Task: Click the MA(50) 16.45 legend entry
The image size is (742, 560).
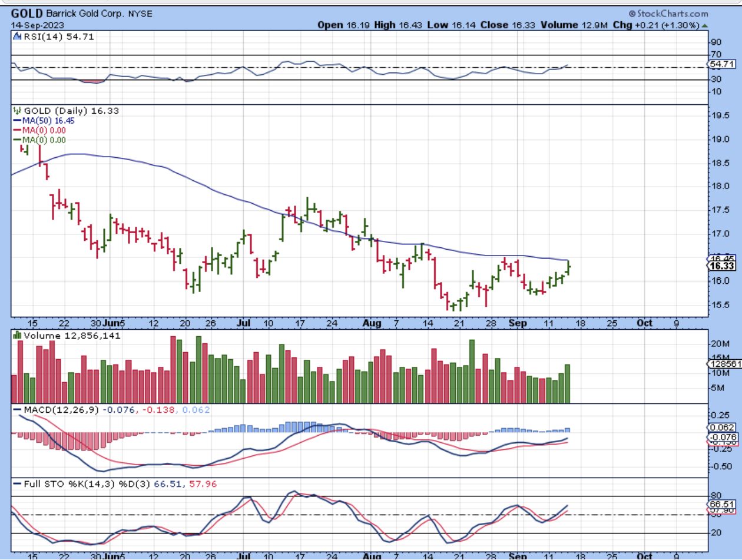Action: (44, 120)
